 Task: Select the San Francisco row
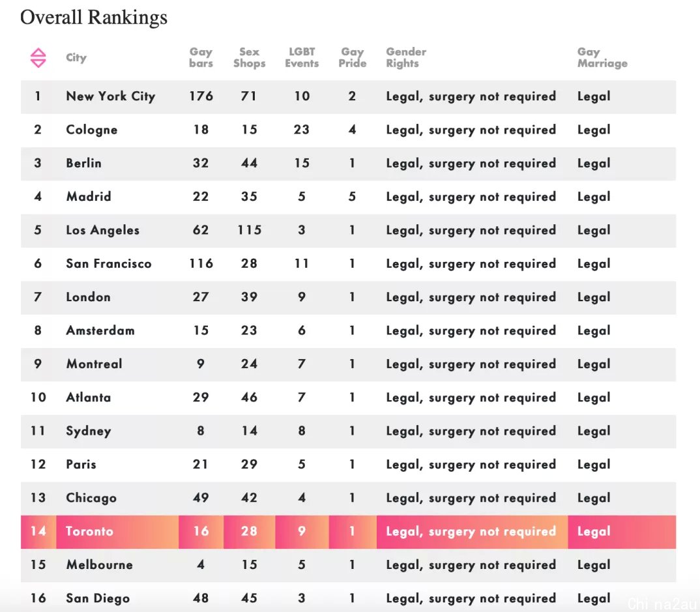coord(348,264)
